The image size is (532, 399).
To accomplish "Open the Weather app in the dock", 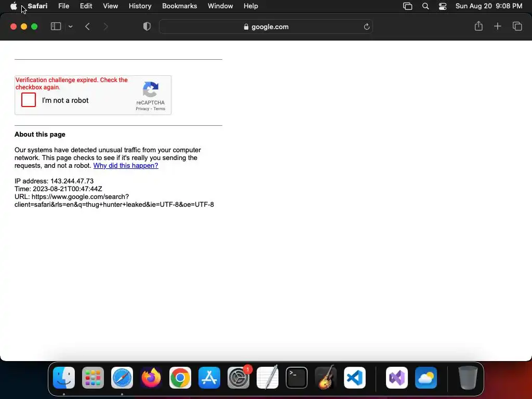I will click(426, 378).
